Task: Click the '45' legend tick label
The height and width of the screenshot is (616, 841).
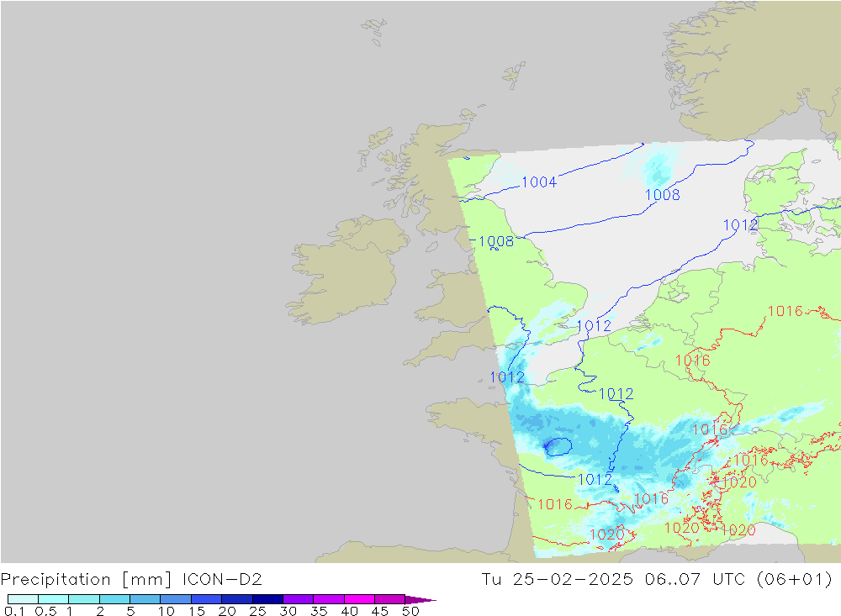Action: (380, 611)
